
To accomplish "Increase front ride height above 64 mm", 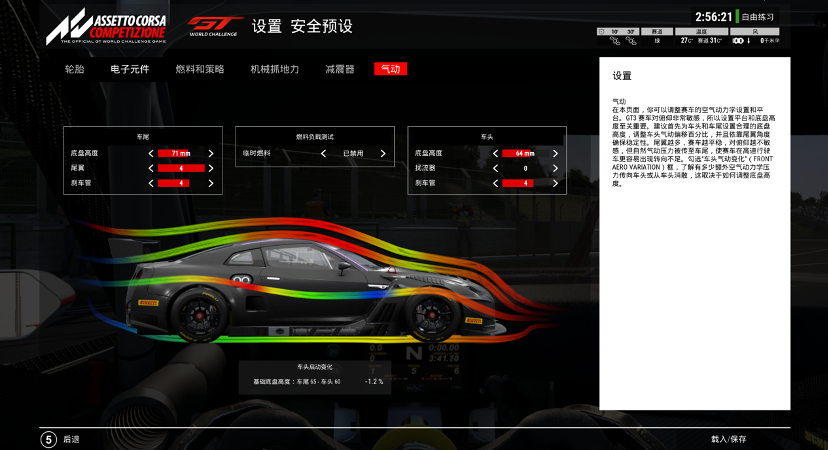I will (x=555, y=153).
